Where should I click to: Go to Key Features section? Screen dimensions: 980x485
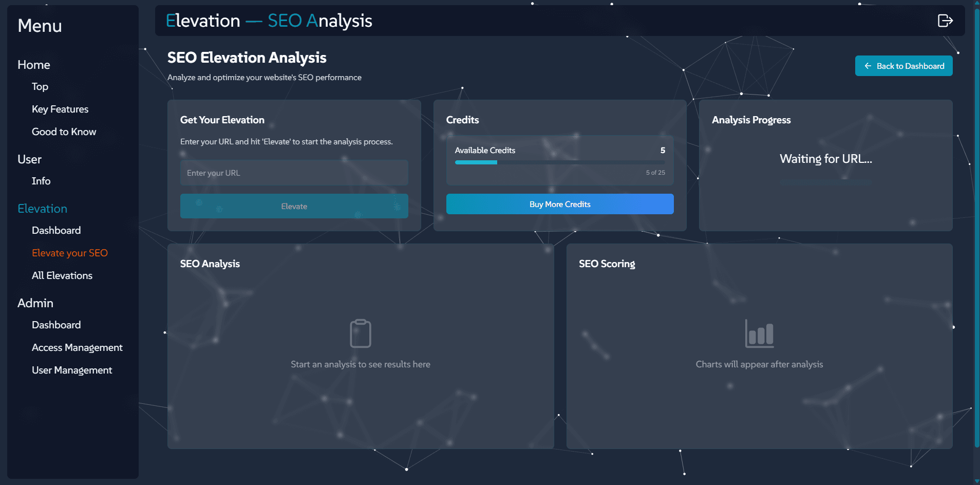coord(60,109)
